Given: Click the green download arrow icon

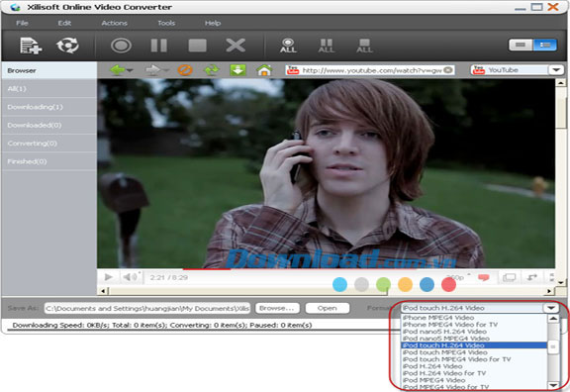Looking at the screenshot, I should [x=237, y=70].
